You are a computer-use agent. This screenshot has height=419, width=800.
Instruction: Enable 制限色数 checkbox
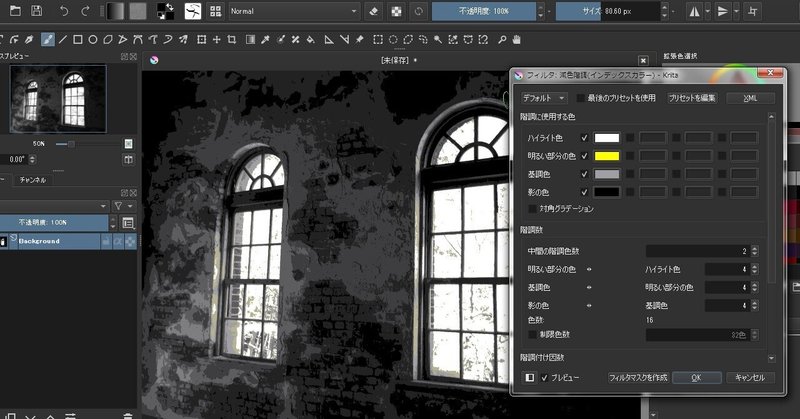point(532,334)
